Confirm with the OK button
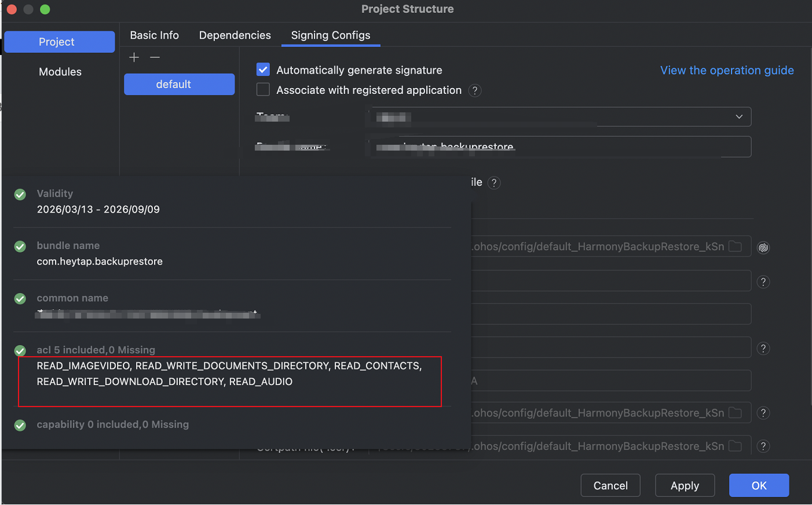This screenshot has width=812, height=505. 758,485
